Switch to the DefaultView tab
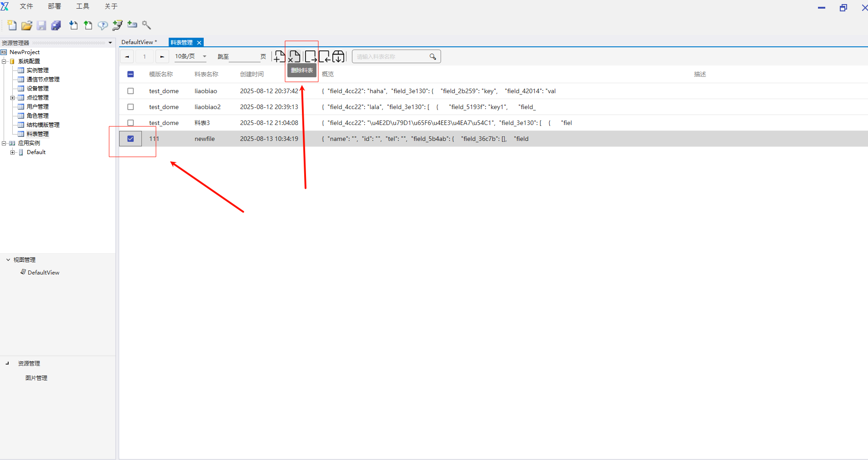868x460 pixels. [x=138, y=42]
